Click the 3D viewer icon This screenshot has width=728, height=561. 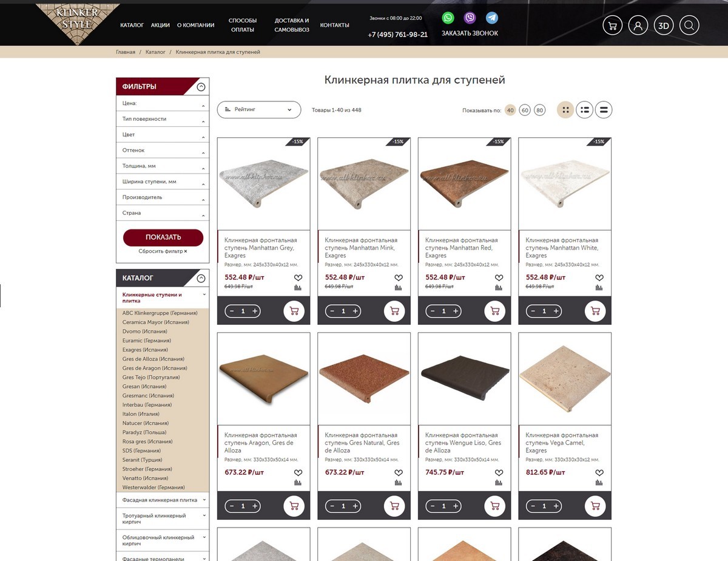pyautogui.click(x=664, y=25)
